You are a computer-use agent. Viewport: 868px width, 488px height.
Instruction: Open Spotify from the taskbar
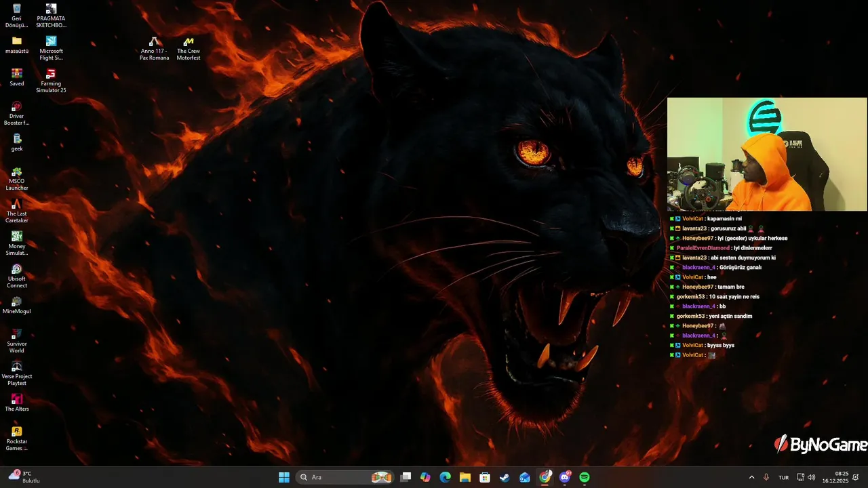point(585,477)
